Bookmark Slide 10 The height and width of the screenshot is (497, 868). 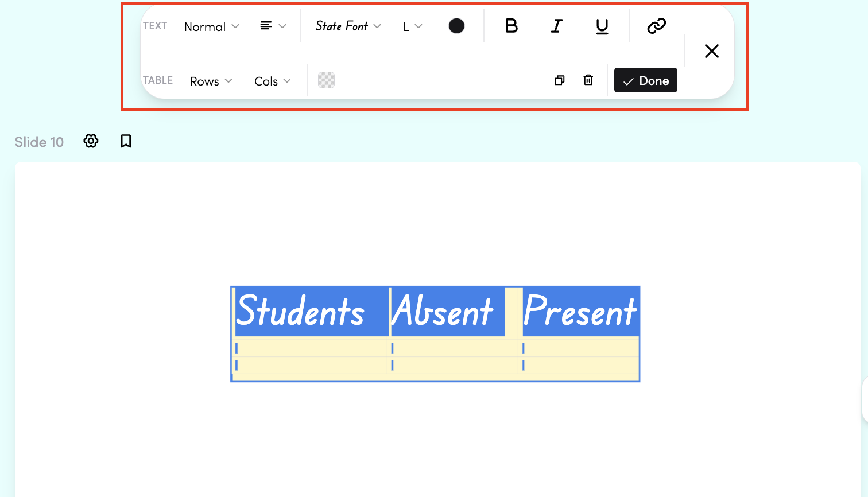[x=126, y=141]
